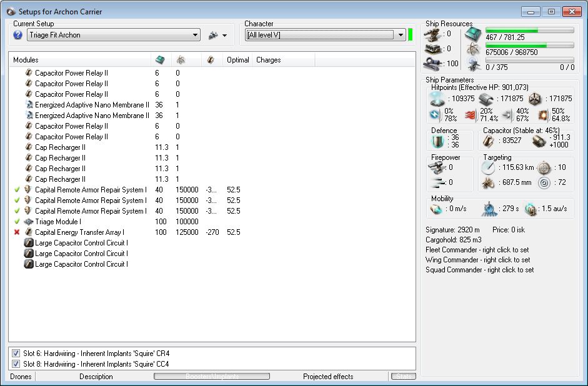The width and height of the screenshot is (588, 386).
Task: Click Squad Commander - right click to set
Action: [480, 270]
